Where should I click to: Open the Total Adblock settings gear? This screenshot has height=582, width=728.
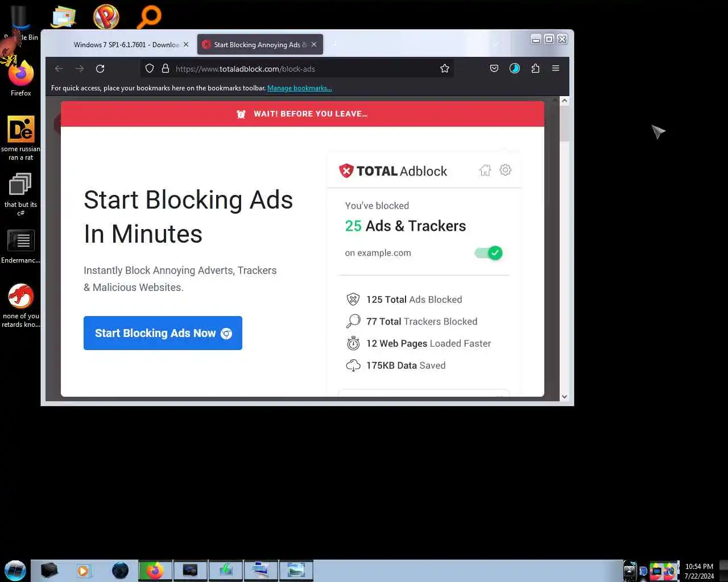pos(506,170)
